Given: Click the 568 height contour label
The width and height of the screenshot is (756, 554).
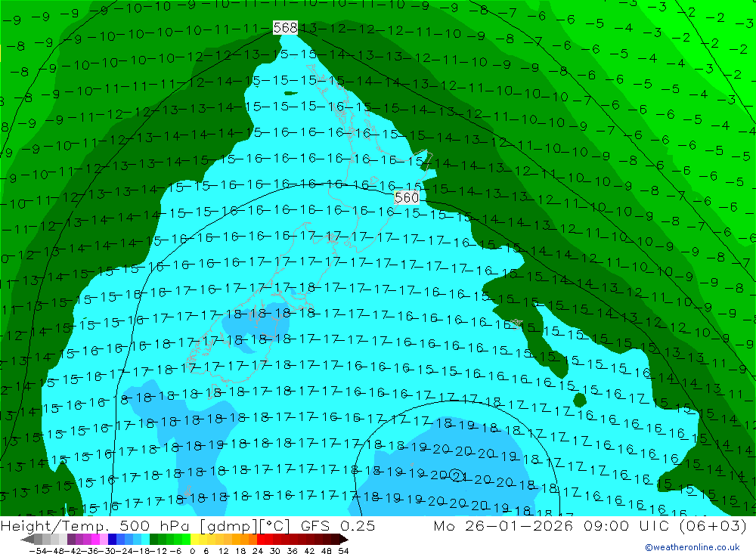Looking at the screenshot, I should click(286, 27).
